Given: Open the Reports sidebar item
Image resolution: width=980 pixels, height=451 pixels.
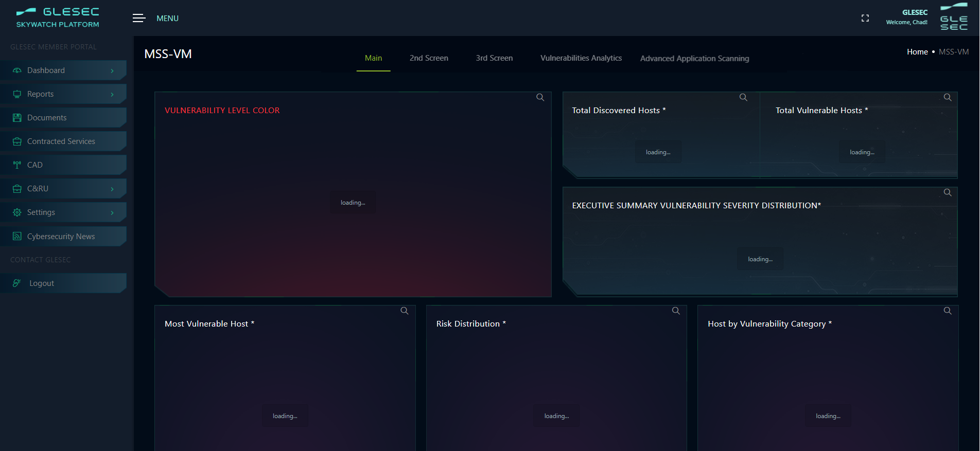Looking at the screenshot, I should coord(63,94).
